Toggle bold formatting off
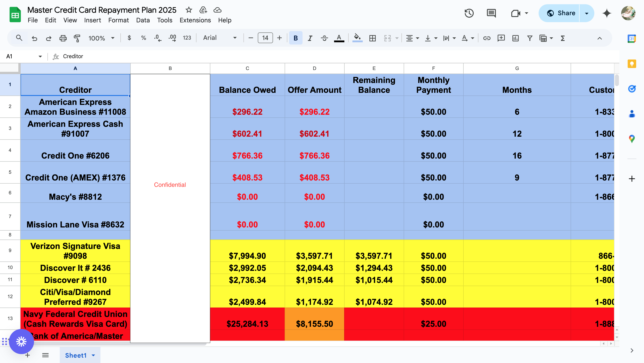644x363 pixels. tap(296, 38)
